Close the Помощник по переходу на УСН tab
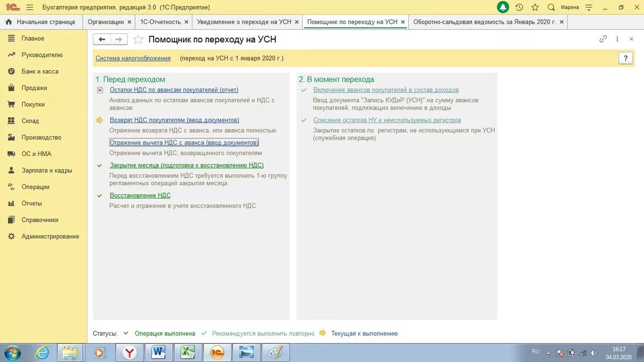 point(403,22)
